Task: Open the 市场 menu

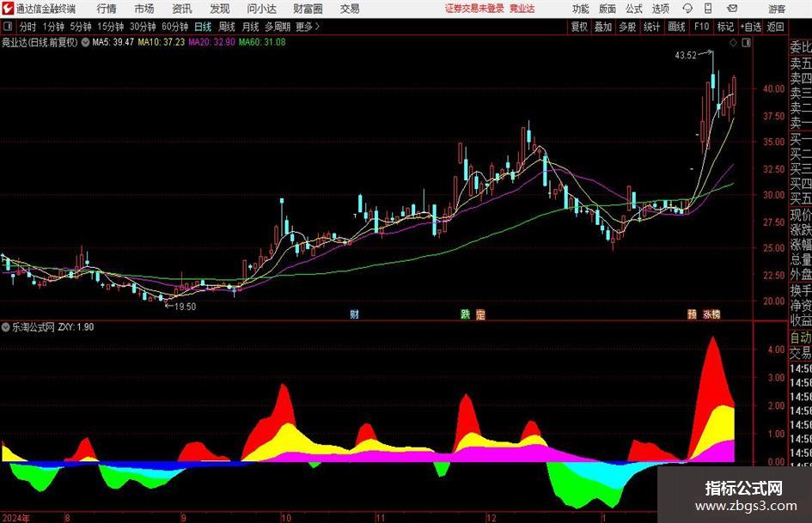Action: click(x=144, y=9)
